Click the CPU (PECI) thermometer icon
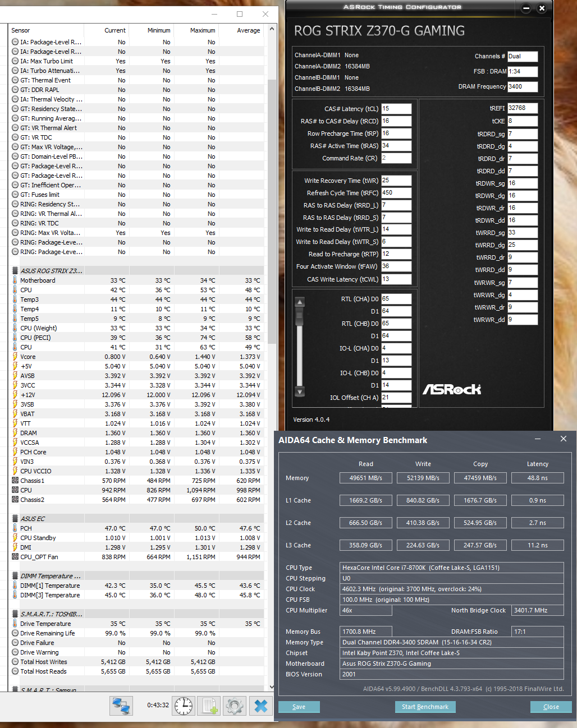This screenshot has height=728, width=577. click(15, 338)
